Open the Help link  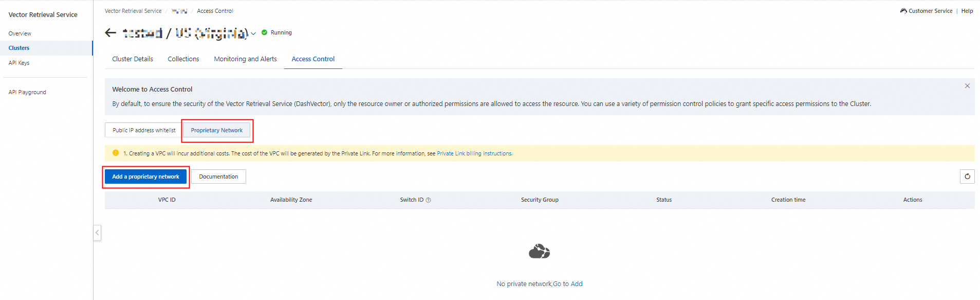click(967, 11)
